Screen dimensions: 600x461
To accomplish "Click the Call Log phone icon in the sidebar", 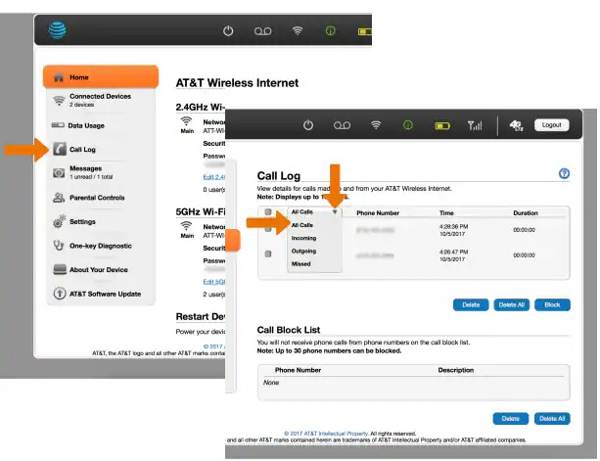I will point(59,149).
